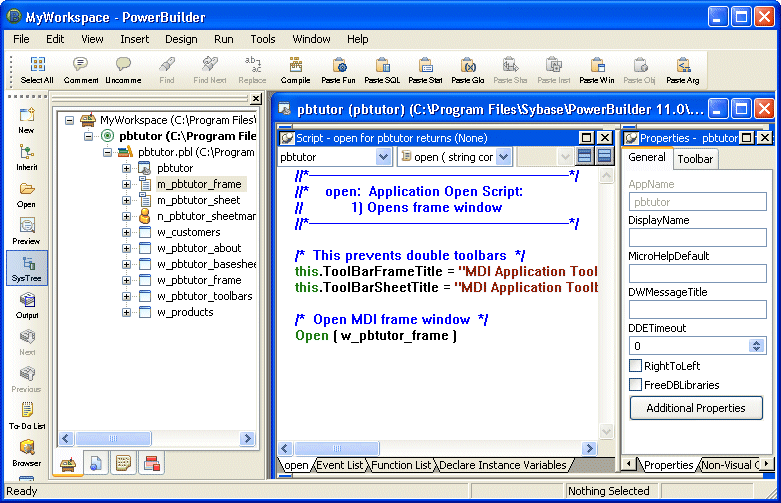Click the Uncomment toolbar icon

pyautogui.click(x=123, y=70)
